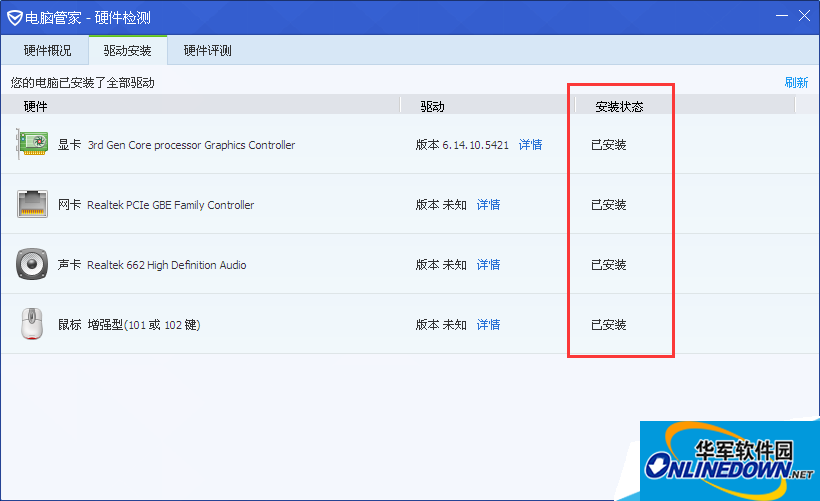Viewport: 820px width, 501px height.
Task: Click the mouse device icon
Action: [32, 324]
